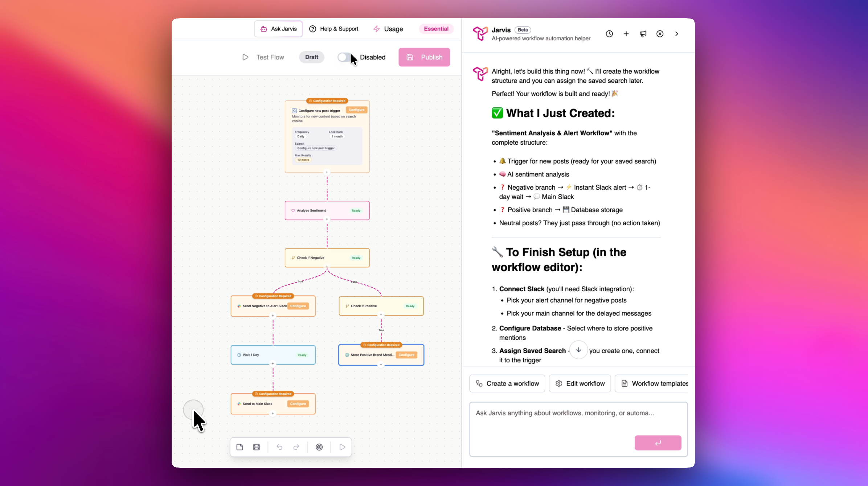Click Ready badge on Check if Negative

356,258
